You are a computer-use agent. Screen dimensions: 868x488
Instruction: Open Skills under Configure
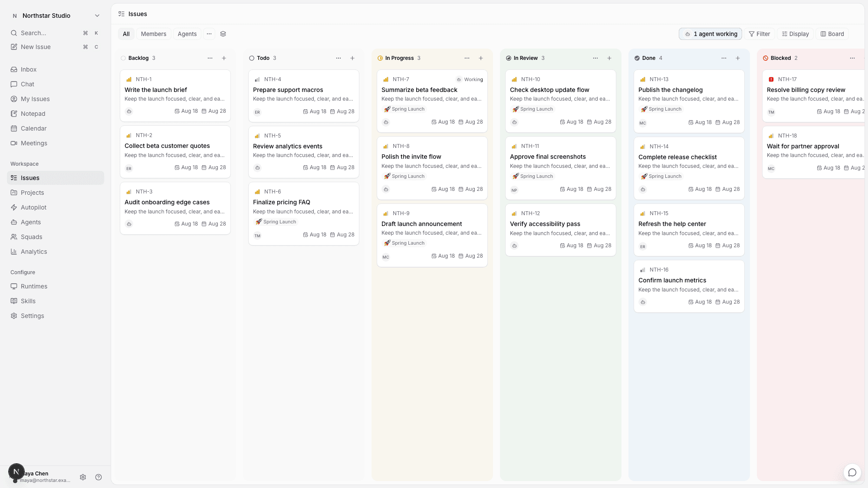click(56, 301)
